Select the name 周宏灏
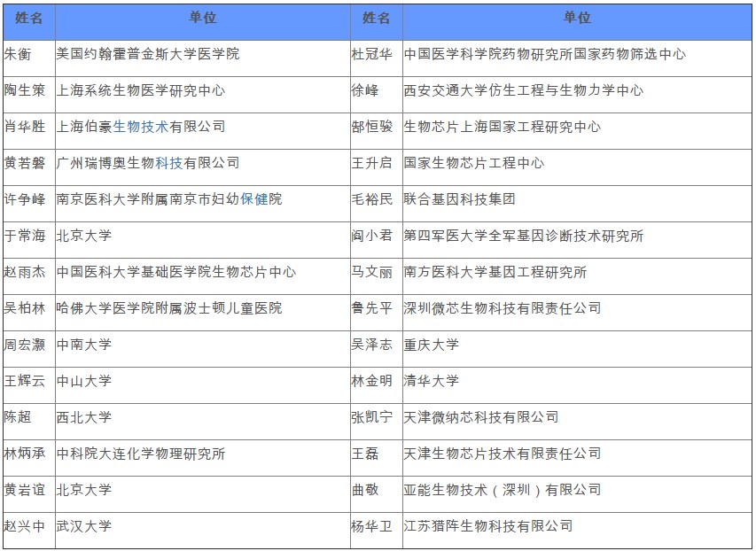This screenshot has width=756, height=551. pyautogui.click(x=24, y=345)
